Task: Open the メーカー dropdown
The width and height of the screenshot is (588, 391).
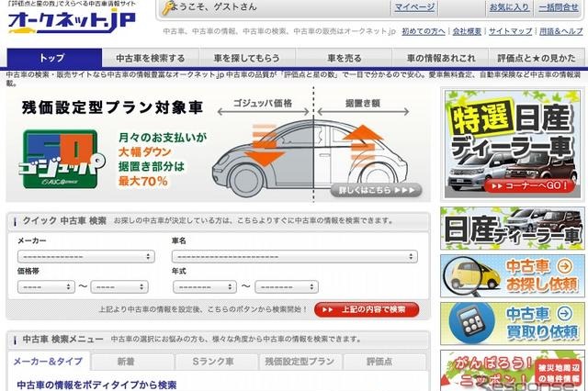Action: tap(86, 257)
